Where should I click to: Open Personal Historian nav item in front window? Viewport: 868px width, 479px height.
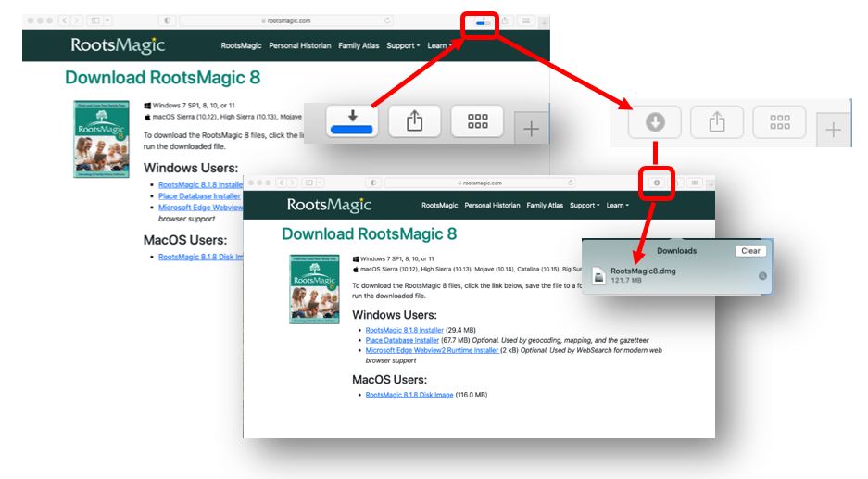click(492, 206)
